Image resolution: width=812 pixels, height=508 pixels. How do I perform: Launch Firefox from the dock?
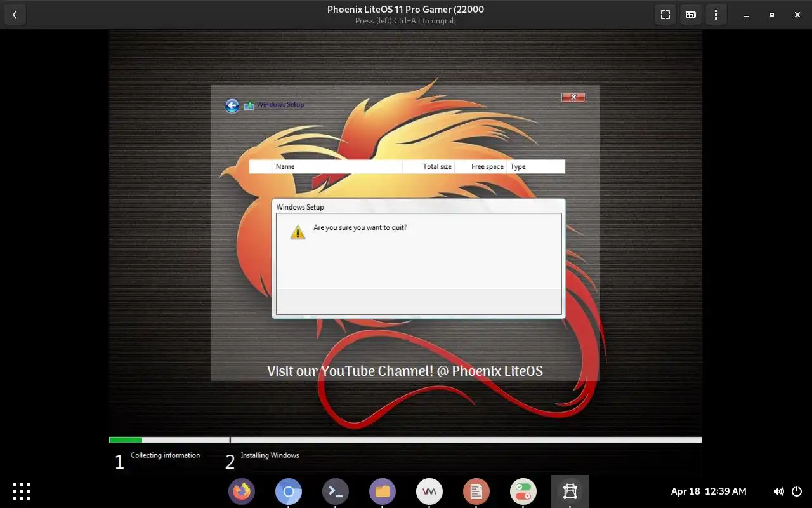click(x=242, y=491)
